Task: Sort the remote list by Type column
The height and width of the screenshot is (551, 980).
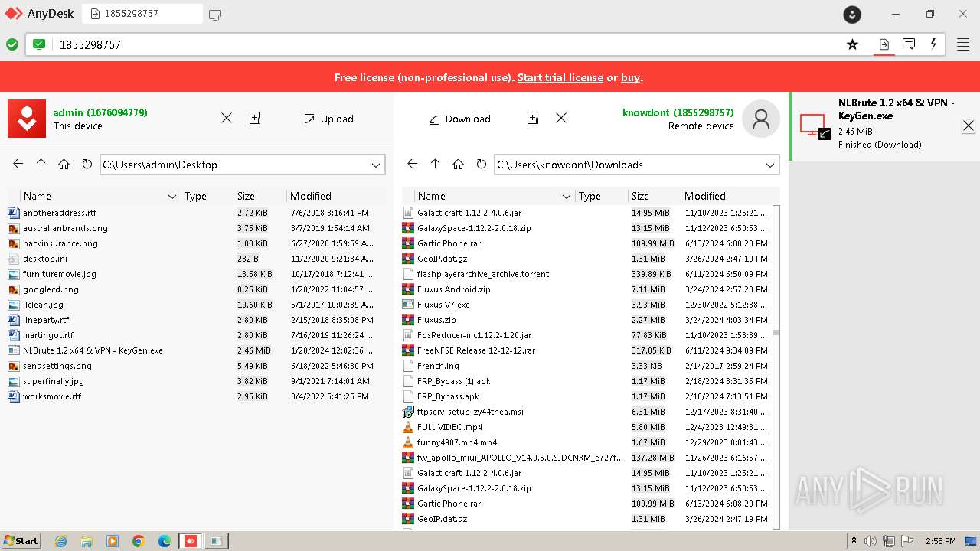Action: click(602, 196)
